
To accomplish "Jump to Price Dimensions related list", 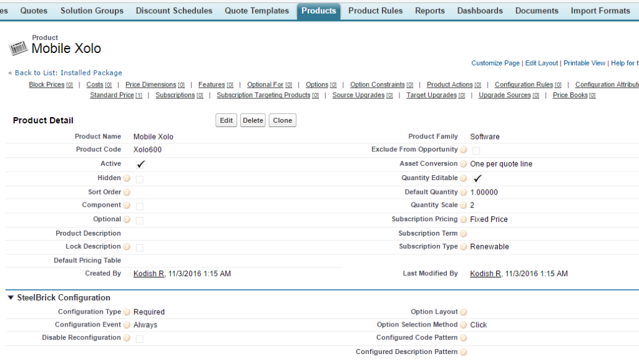I will click(x=155, y=85).
